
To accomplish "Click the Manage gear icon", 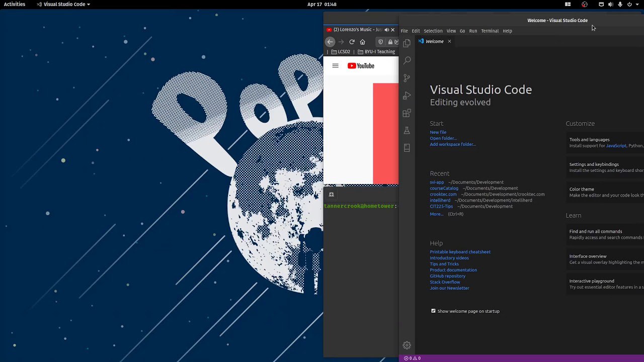I will coord(407,345).
